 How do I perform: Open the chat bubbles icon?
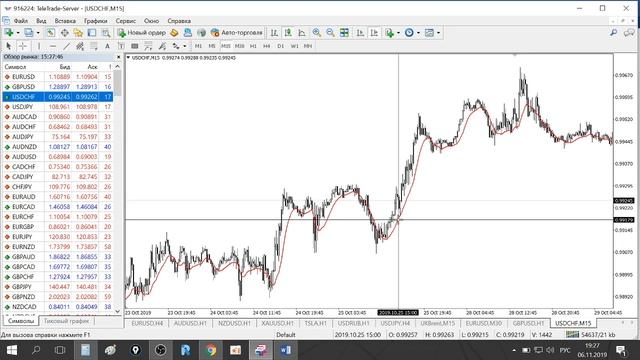pyautogui.click(x=629, y=33)
